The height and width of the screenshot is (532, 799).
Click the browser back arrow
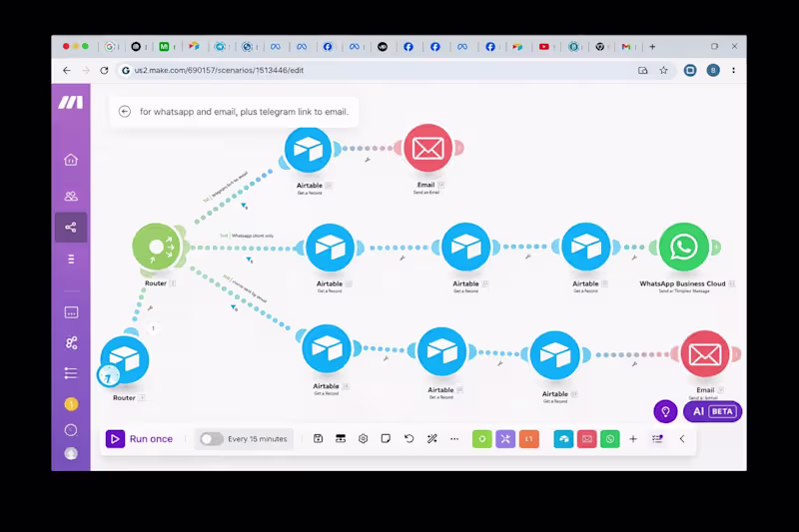[x=67, y=70]
